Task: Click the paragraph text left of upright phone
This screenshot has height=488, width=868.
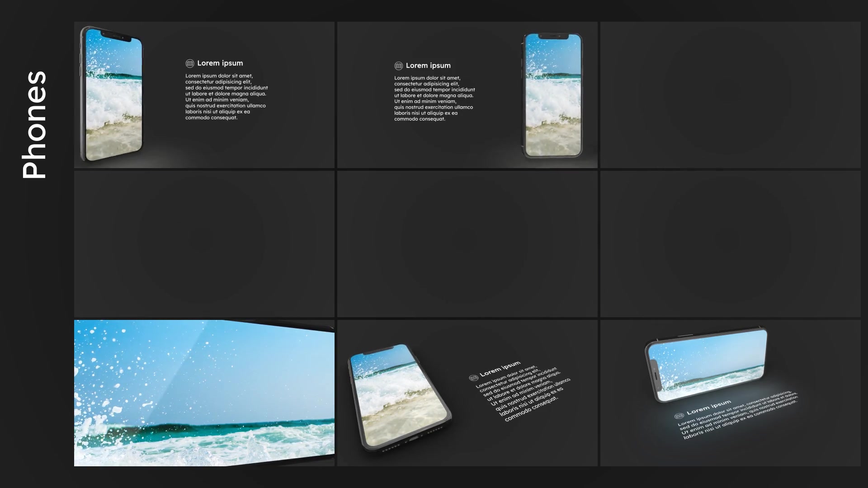Action: pos(434,99)
